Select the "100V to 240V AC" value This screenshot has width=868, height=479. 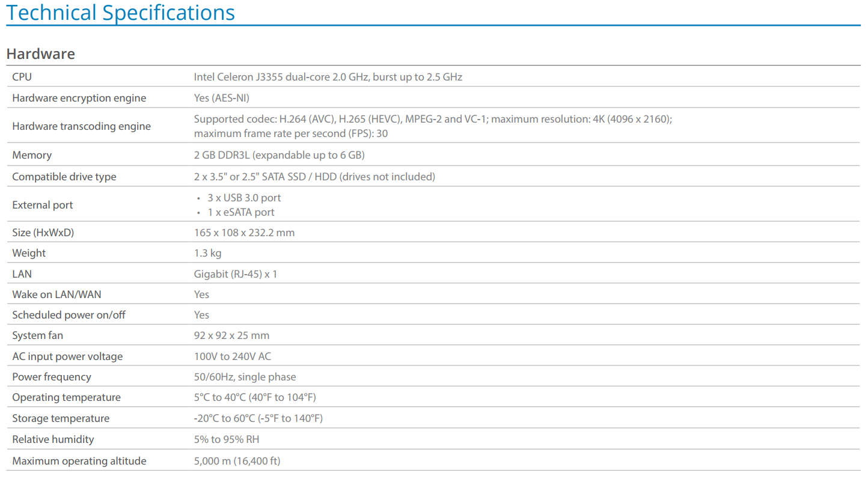tap(233, 356)
